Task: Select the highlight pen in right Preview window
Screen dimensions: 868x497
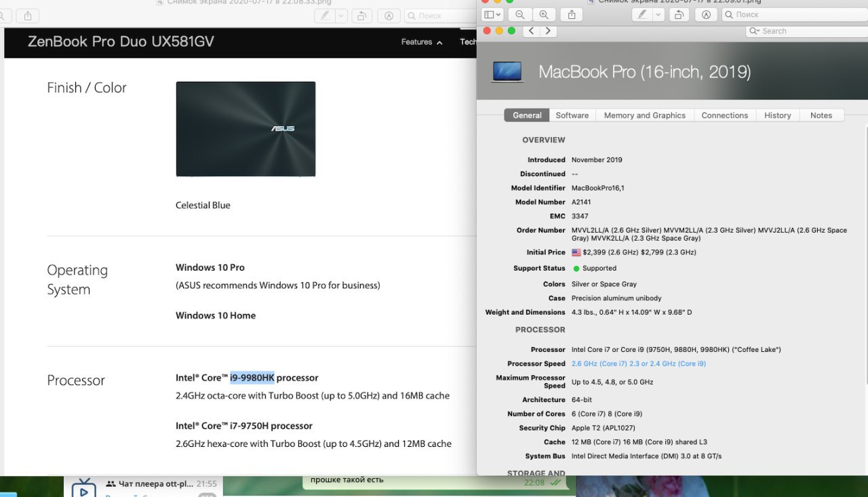Action: pyautogui.click(x=642, y=14)
